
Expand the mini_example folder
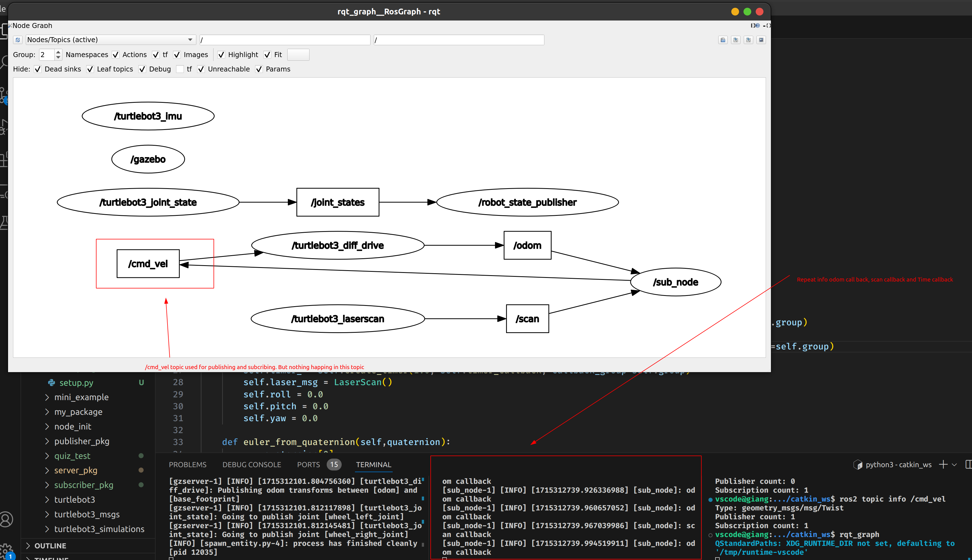[47, 397]
